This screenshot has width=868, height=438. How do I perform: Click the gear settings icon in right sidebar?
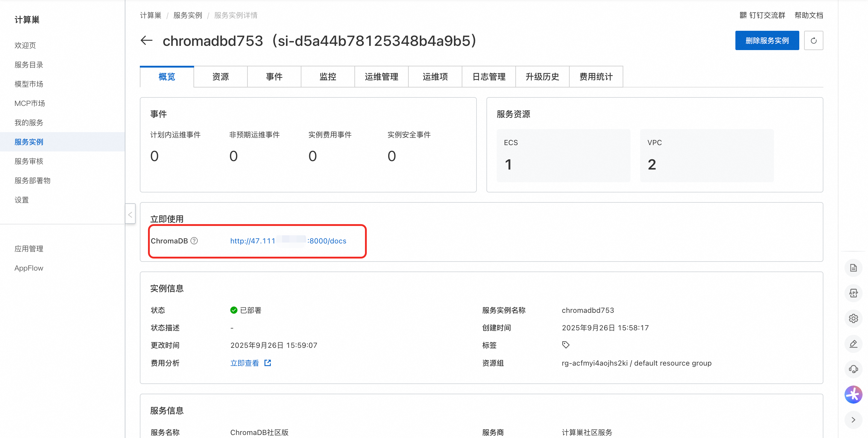click(x=853, y=318)
